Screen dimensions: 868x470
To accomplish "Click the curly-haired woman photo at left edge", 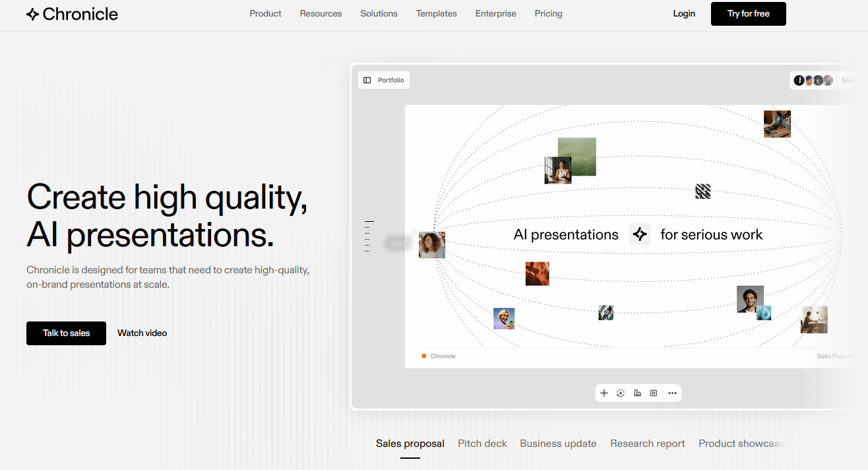I will click(x=432, y=245).
